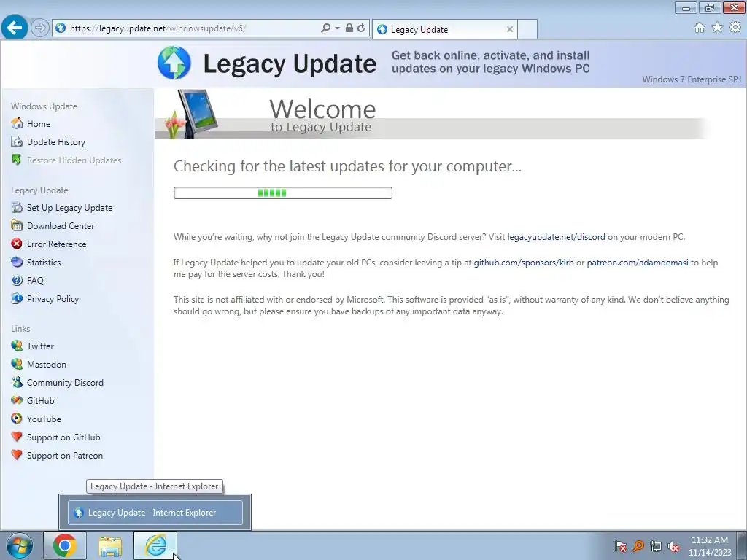Launch Google Chrome from taskbar
747x560 pixels.
[65, 545]
